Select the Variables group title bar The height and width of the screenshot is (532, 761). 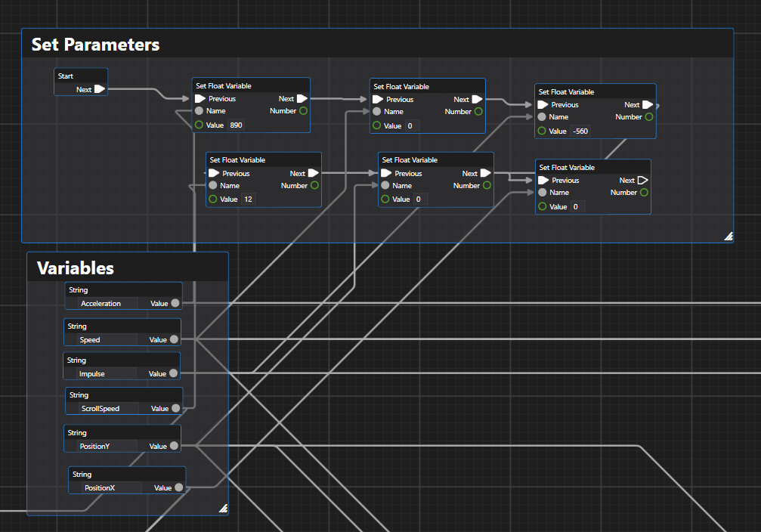point(127,268)
